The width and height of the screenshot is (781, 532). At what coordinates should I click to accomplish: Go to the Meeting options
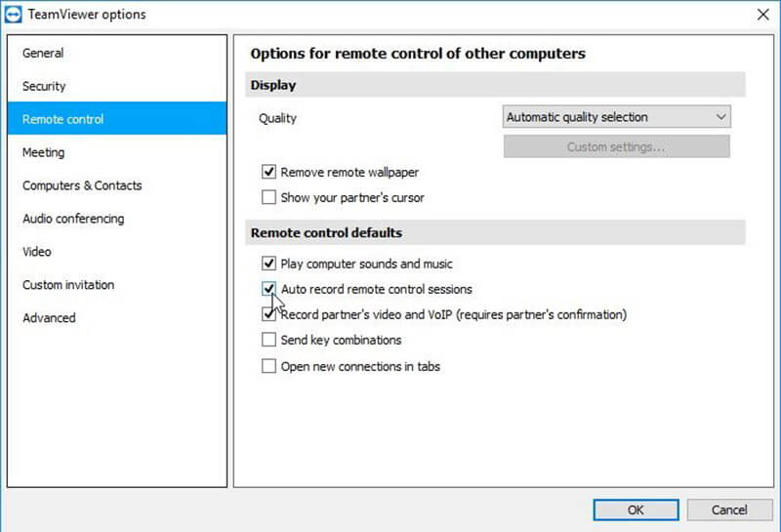(43, 152)
